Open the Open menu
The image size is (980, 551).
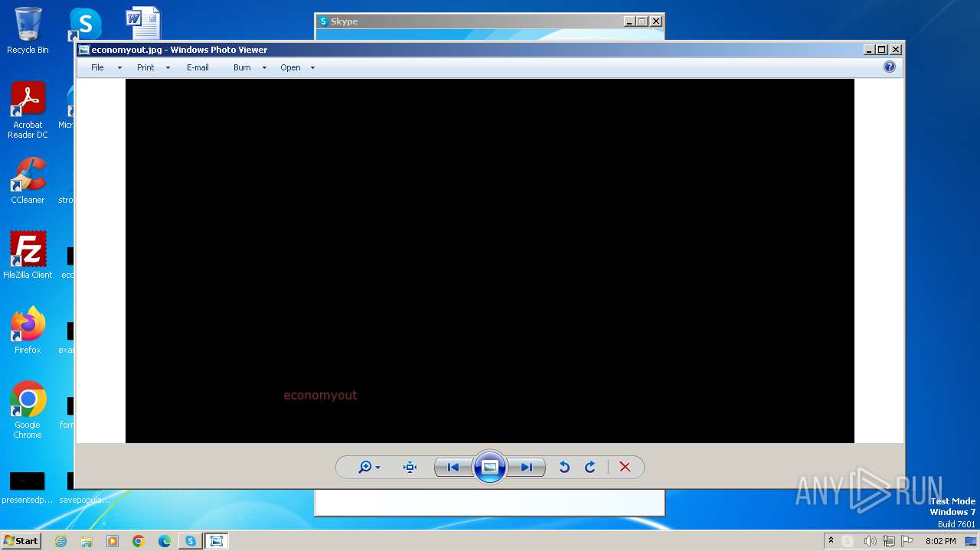tap(290, 67)
